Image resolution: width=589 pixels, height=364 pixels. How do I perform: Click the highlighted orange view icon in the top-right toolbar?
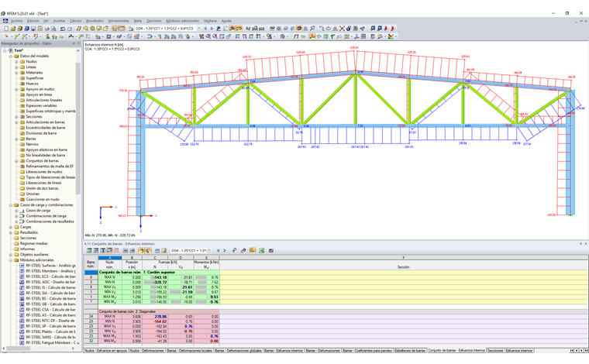(x=299, y=29)
